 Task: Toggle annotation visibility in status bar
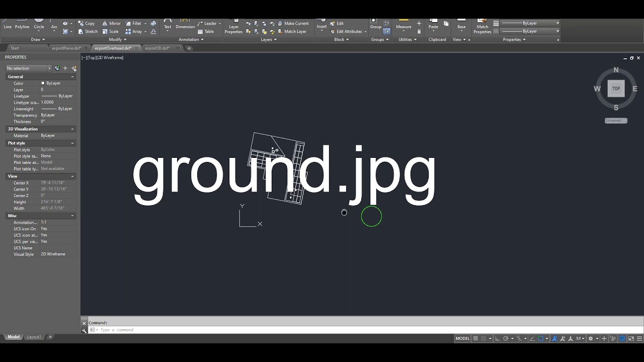point(555,338)
